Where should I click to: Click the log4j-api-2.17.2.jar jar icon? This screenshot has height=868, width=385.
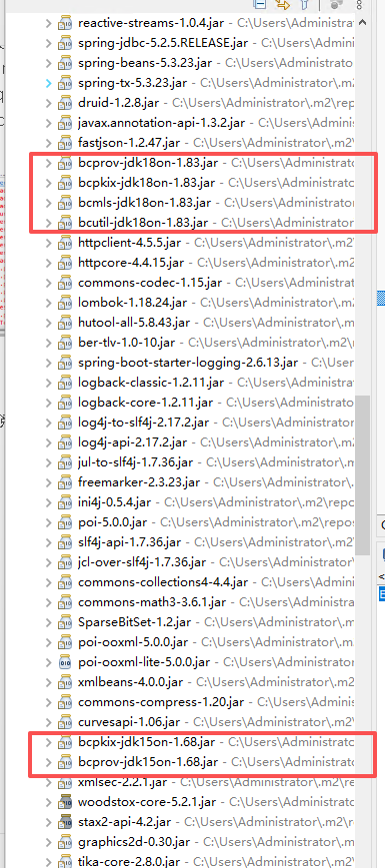pyautogui.click(x=65, y=442)
